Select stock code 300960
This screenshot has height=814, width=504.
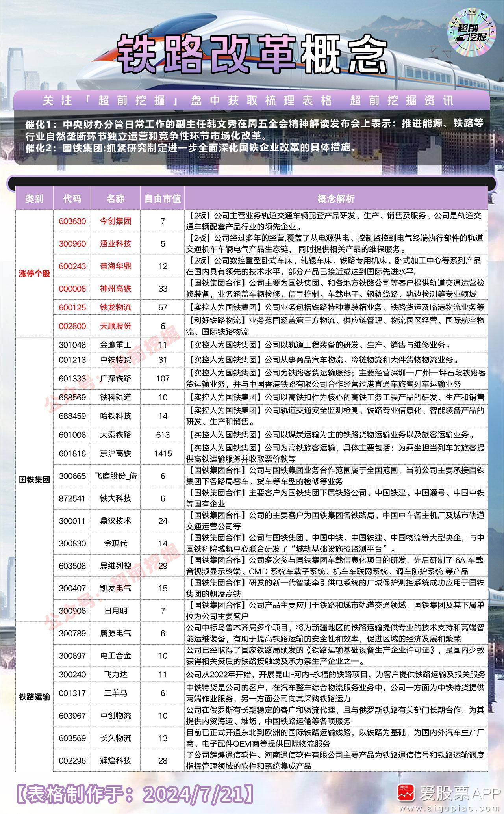coord(72,243)
